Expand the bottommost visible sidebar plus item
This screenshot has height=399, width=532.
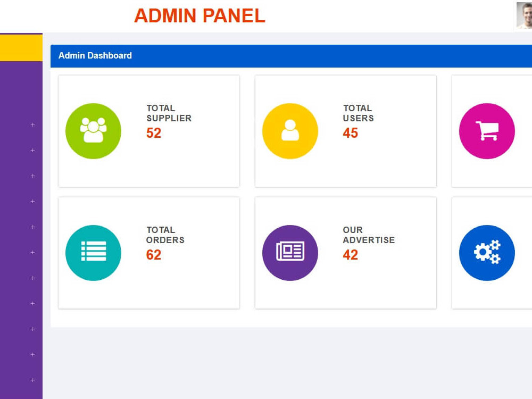tap(32, 380)
